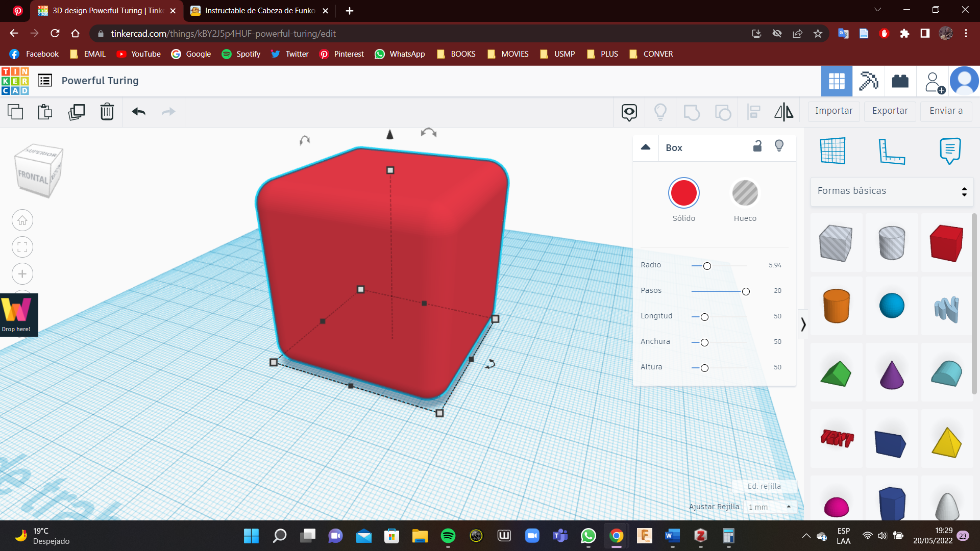This screenshot has width=980, height=551.
Task: Open Windows Start menu
Action: tap(251, 536)
